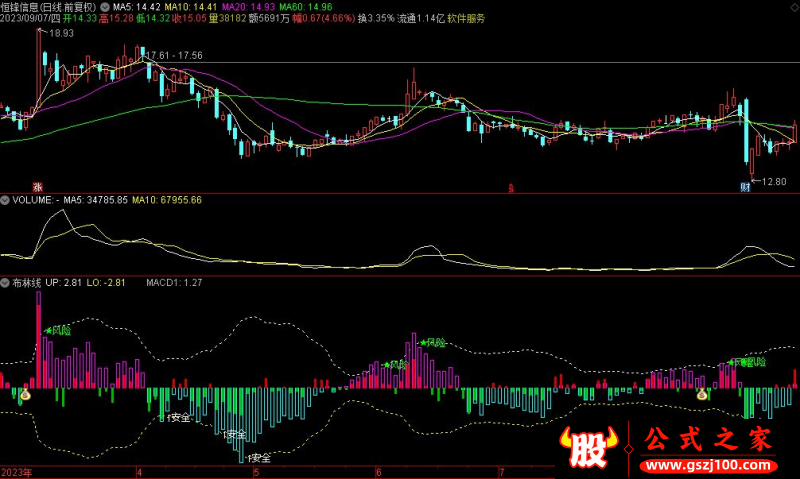Click the float shares 流通1.14亿
Image resolution: width=800 pixels, height=479 pixels.
point(421,18)
